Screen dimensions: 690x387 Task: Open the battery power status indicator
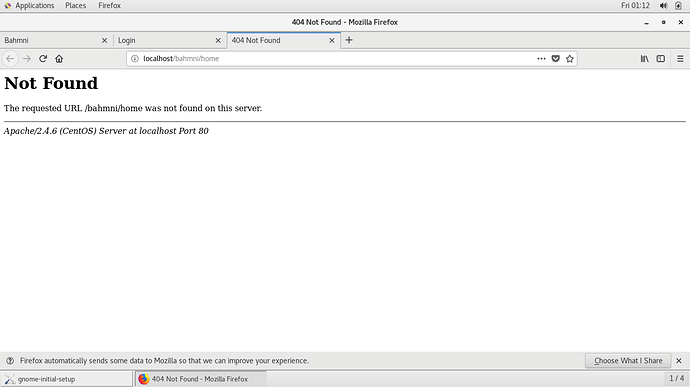(x=678, y=5)
